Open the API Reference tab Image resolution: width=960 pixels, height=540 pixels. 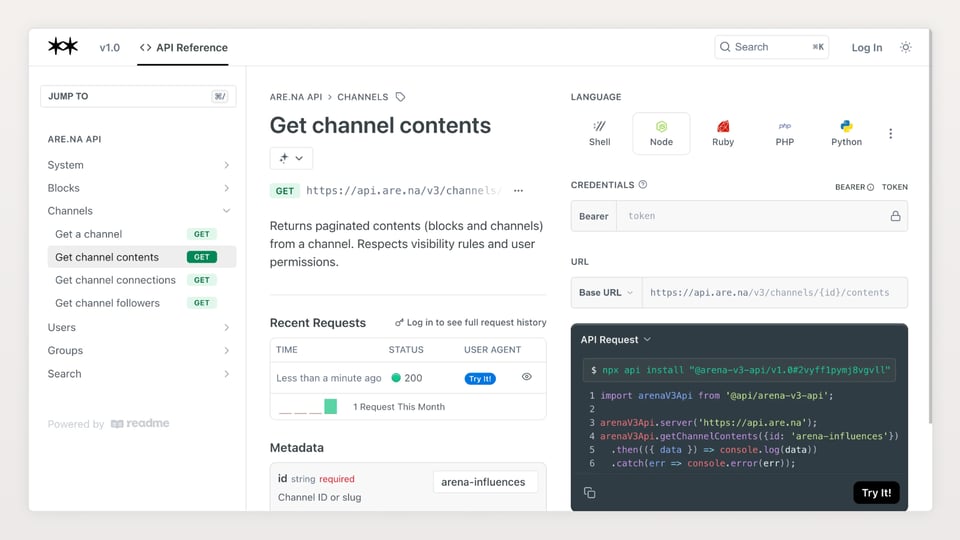(183, 48)
